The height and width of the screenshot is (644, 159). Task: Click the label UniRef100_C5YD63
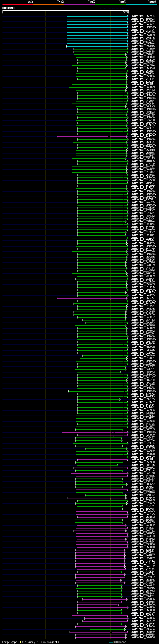tap(143, 35)
